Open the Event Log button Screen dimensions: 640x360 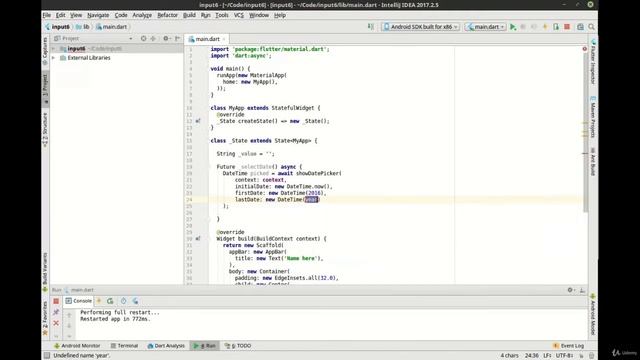(568, 346)
